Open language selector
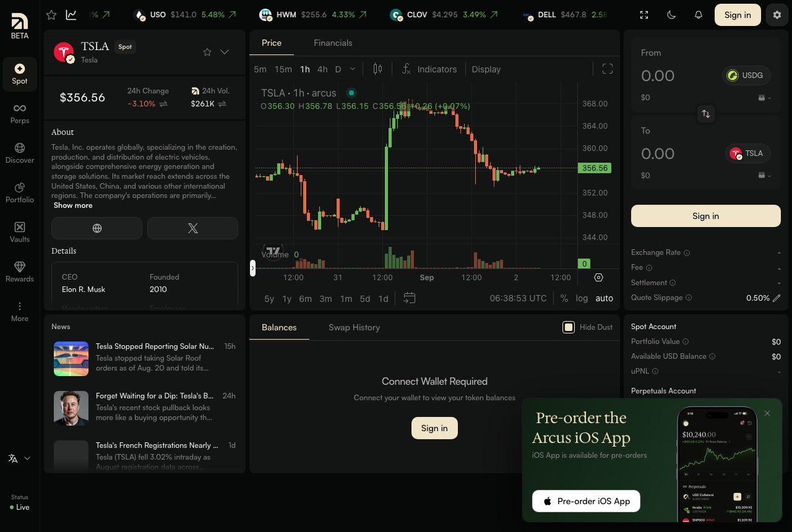The width and height of the screenshot is (792, 532). coord(20,458)
